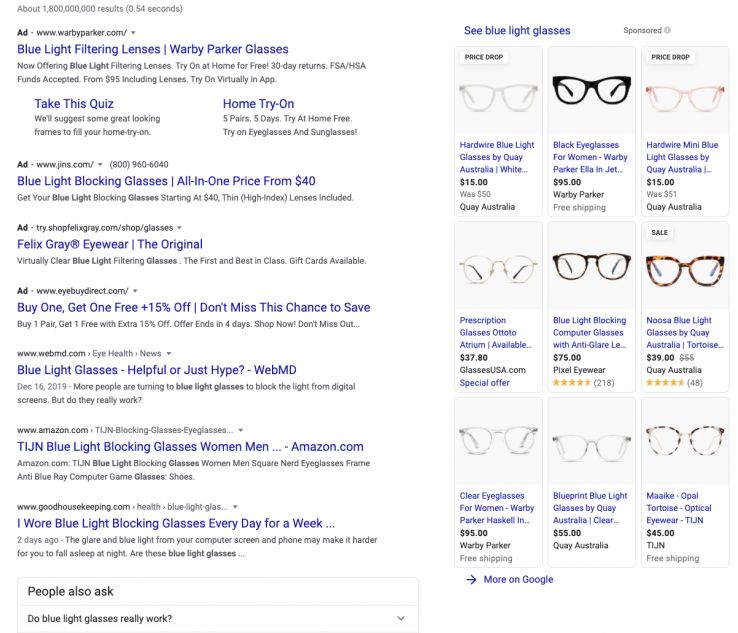Open the WebMD Helpful or Just Hype article
The height and width of the screenshot is (633, 738).
(157, 370)
